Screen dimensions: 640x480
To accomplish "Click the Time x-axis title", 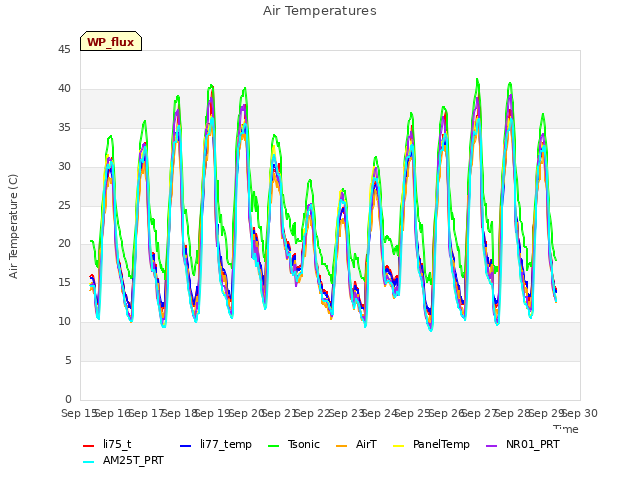I will click(x=566, y=429).
